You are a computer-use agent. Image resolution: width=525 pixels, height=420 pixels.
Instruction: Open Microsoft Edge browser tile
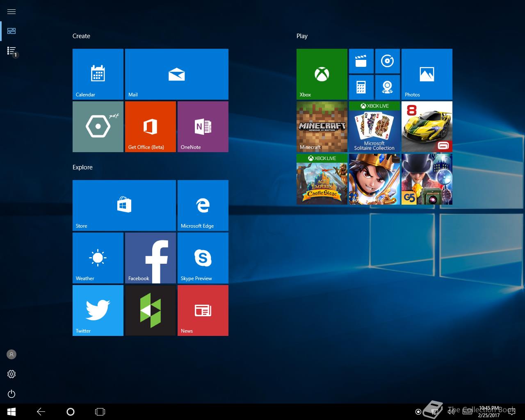[203, 205]
